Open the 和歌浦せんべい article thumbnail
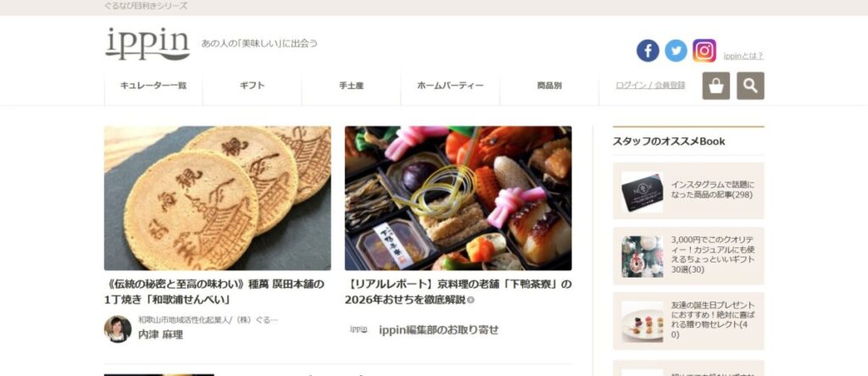This screenshot has width=868, height=376. pyautogui.click(x=218, y=198)
